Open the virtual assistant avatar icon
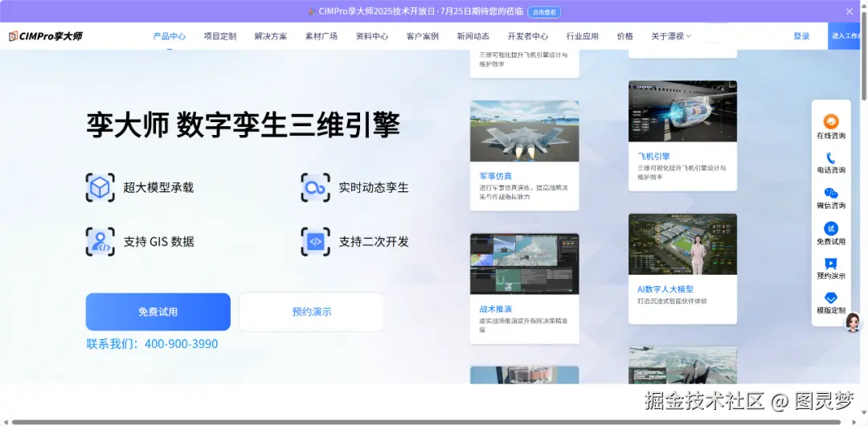This screenshot has height=426, width=868. (853, 322)
